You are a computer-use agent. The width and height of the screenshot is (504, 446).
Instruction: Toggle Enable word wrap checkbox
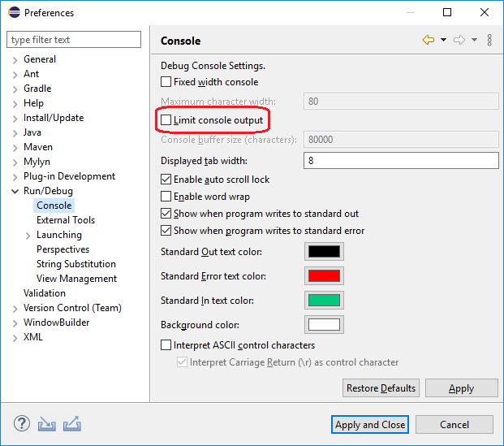[x=166, y=197]
